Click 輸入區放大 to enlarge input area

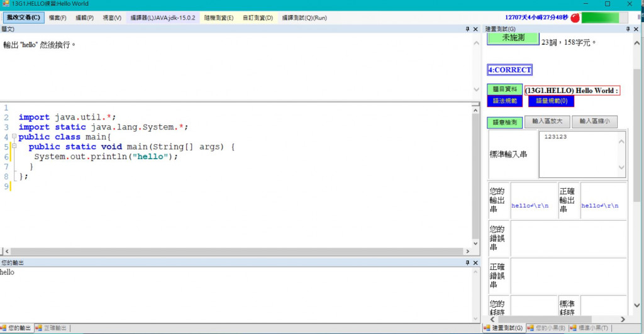click(547, 121)
